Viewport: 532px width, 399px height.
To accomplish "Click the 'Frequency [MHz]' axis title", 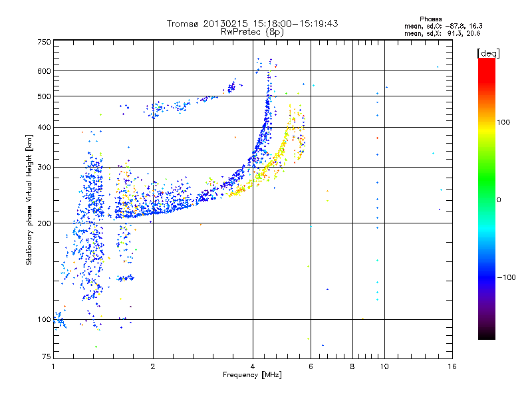I will tap(252, 375).
